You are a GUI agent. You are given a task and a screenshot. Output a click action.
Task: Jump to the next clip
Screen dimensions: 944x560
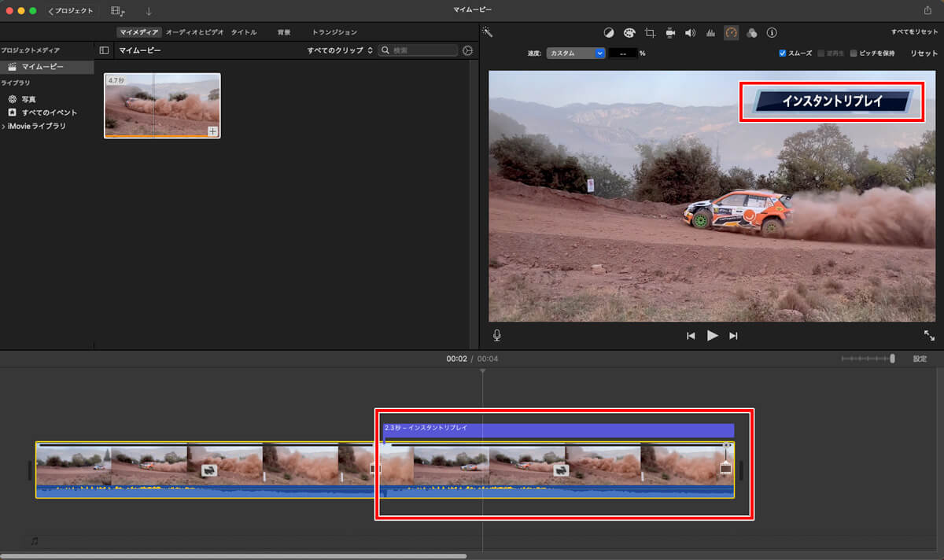(x=734, y=336)
